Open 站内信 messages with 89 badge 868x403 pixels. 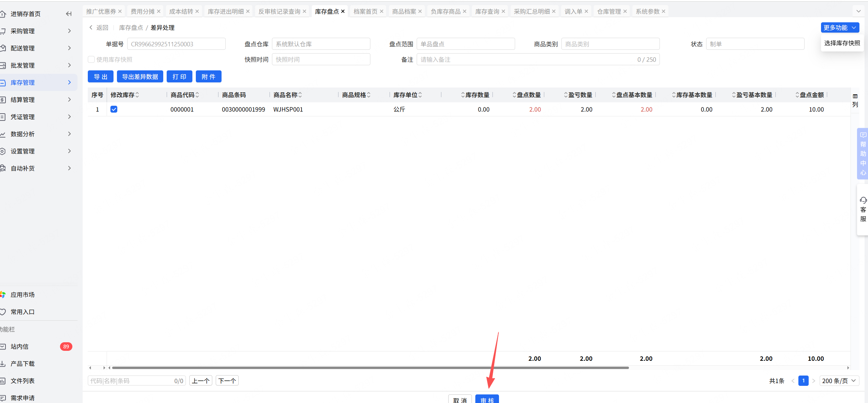(20, 346)
